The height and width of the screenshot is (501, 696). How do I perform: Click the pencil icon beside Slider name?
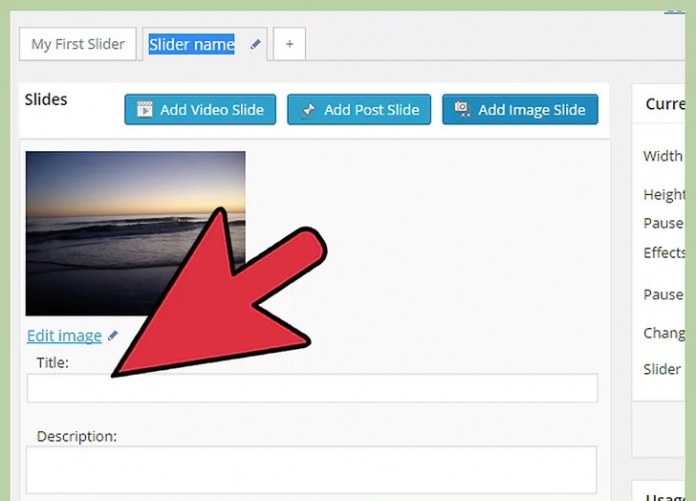point(256,44)
